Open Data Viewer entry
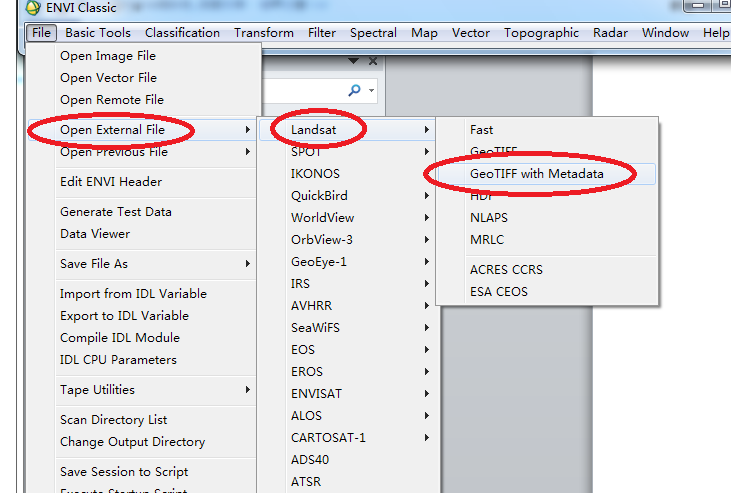Screen dimensions: 731x493 (143, 234)
